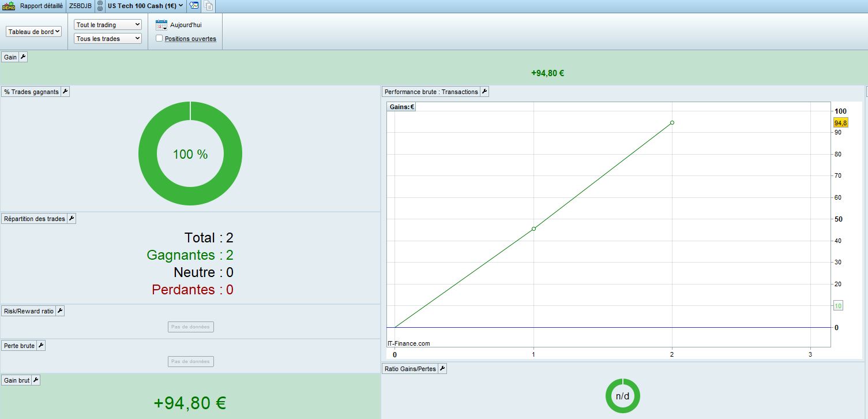Click the Ratio Gains/Pertes panel title
This screenshot has width=868, height=419.
410,369
